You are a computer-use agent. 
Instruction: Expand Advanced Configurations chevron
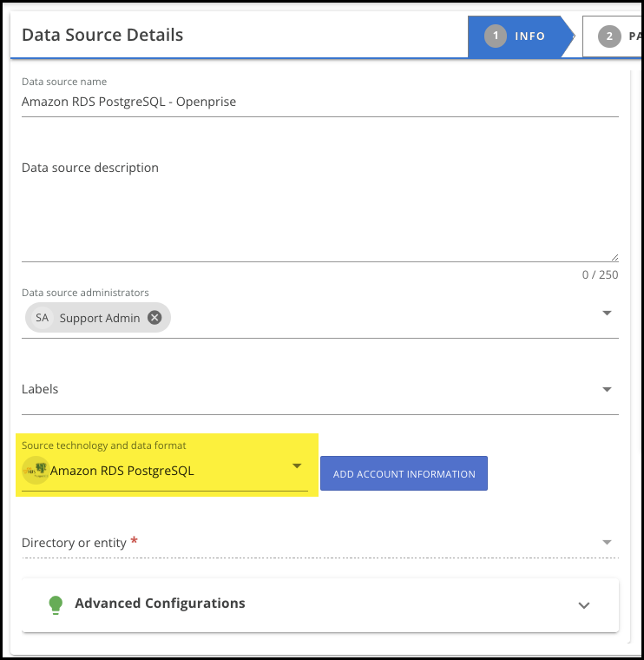[584, 605]
